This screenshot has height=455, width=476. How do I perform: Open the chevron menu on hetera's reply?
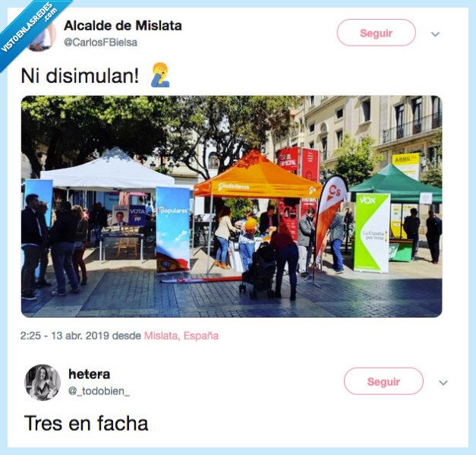coord(443,382)
